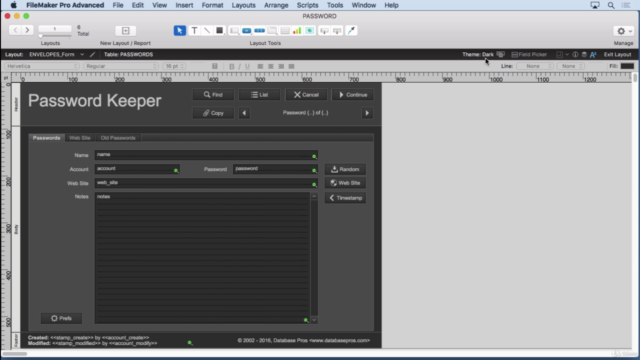Click the web_site field on layout
Viewport: 640px width, 360px height.
(206, 183)
